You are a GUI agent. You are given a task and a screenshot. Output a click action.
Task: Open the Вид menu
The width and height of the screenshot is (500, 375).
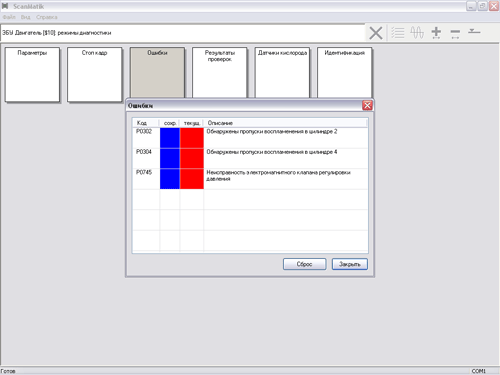pyautogui.click(x=25, y=17)
